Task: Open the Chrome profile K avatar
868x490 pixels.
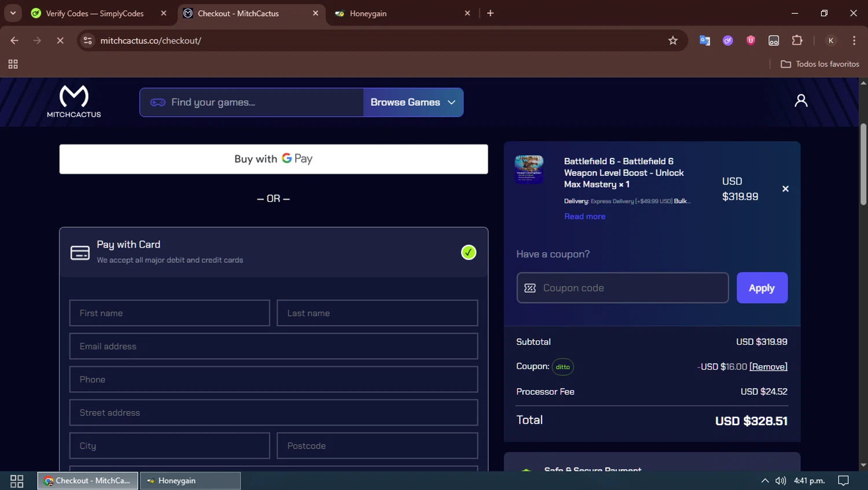Action: (x=830, y=40)
